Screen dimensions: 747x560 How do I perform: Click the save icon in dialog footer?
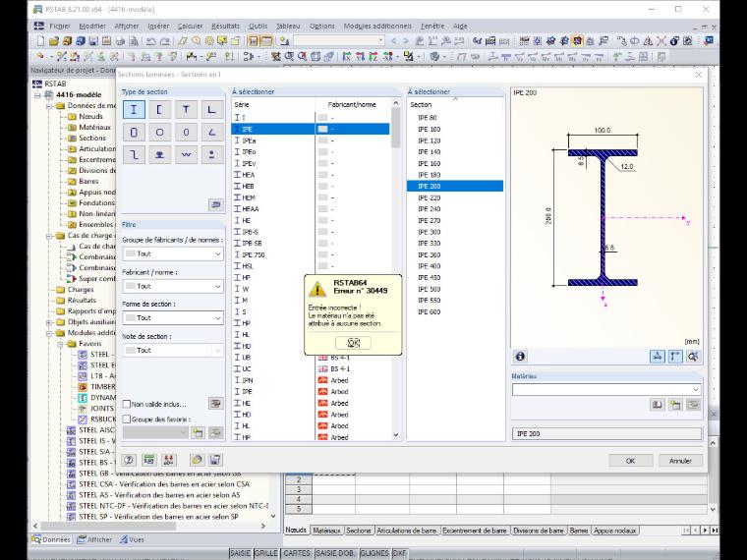(x=215, y=460)
